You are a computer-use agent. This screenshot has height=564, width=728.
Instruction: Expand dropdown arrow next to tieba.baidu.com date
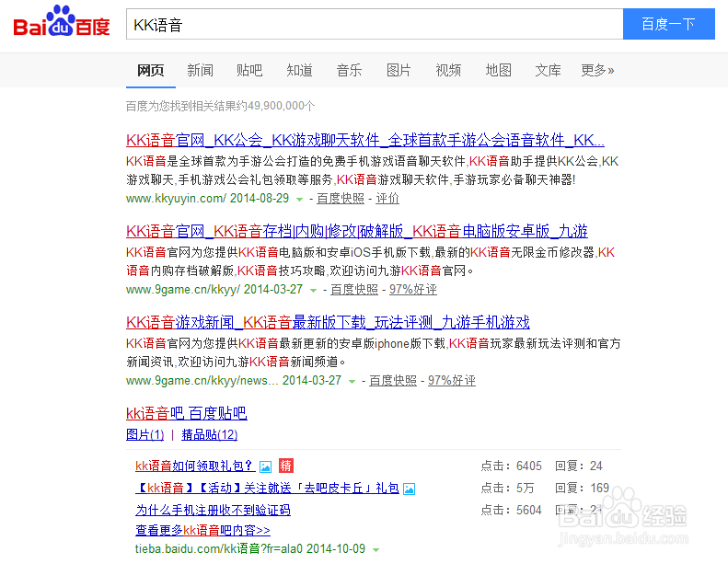(376, 549)
